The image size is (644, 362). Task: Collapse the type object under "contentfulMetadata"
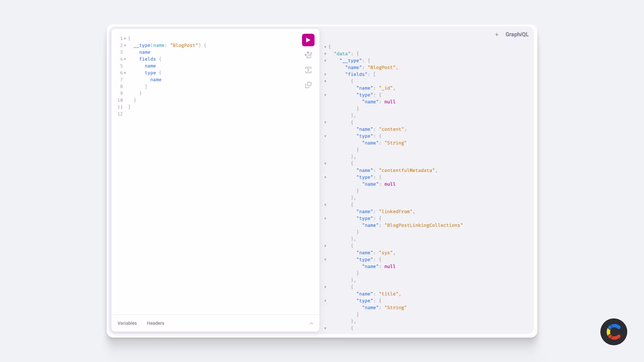325,177
